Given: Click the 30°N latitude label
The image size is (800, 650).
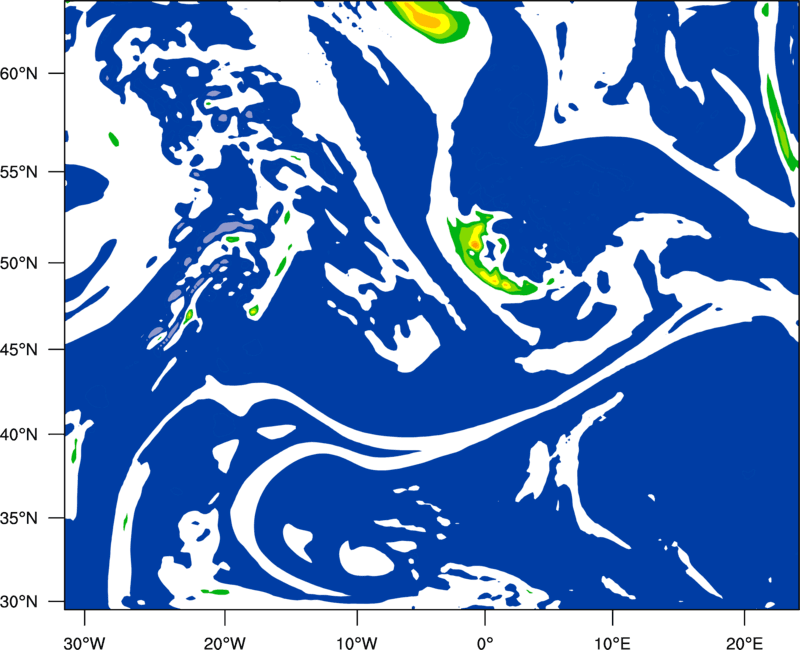Looking at the screenshot, I should tap(19, 602).
